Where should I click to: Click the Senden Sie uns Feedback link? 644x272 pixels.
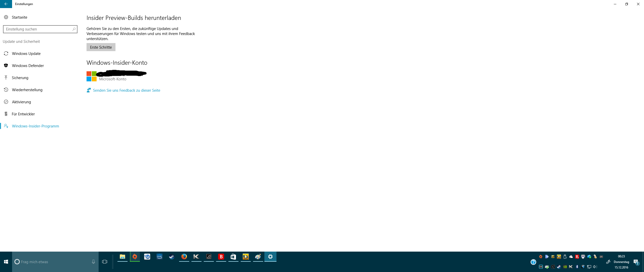coord(126,90)
